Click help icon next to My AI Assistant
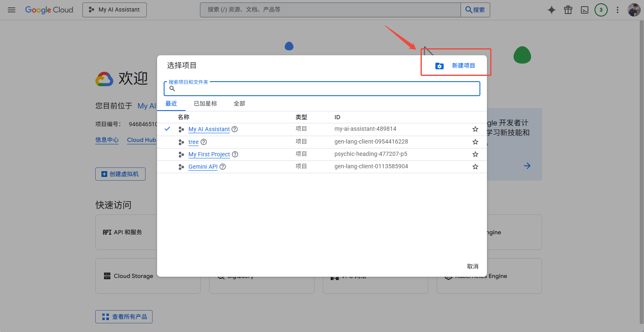 click(x=235, y=129)
